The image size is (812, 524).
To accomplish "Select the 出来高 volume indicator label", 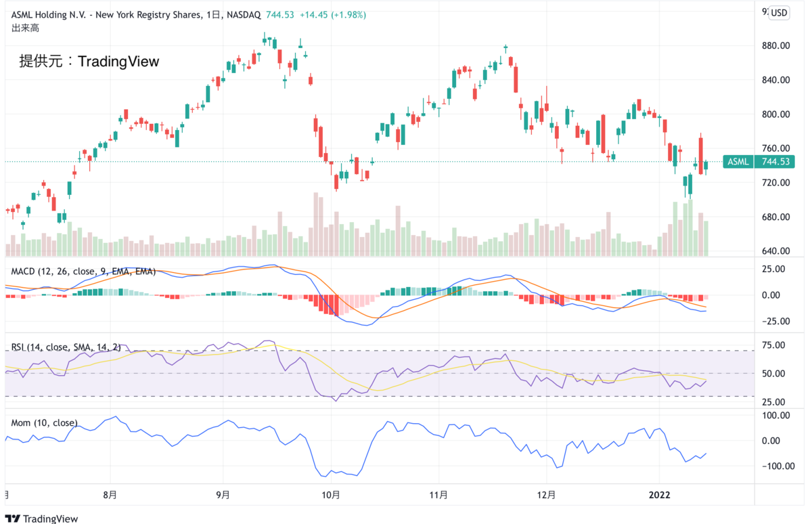I will [25, 28].
